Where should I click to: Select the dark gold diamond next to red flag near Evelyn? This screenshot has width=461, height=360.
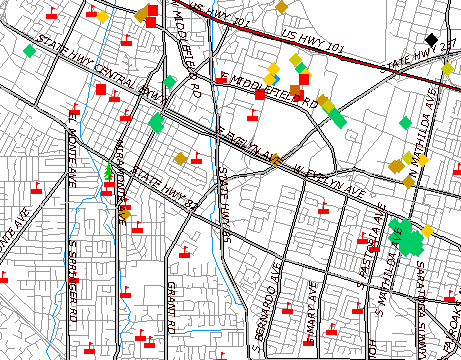point(180,159)
